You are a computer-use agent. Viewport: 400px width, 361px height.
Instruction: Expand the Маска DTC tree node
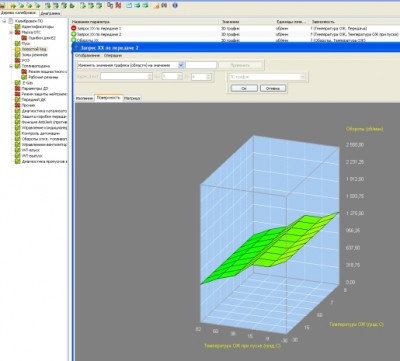11,32
